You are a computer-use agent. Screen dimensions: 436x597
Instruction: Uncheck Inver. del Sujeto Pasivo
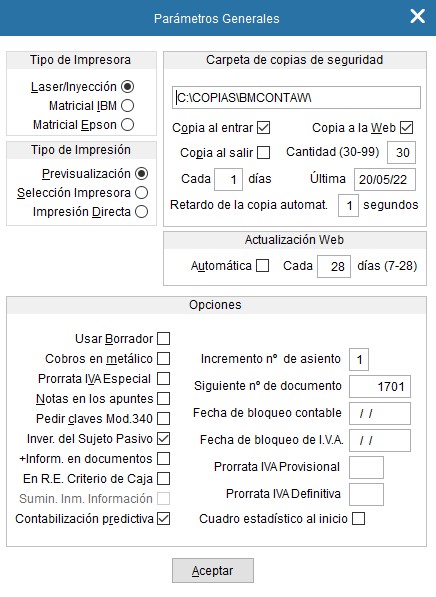pos(164,439)
